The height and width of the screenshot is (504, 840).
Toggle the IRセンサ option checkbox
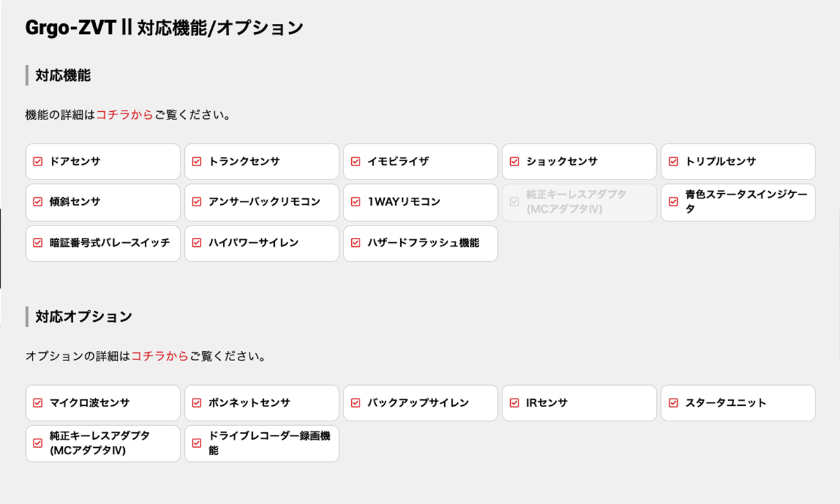[x=515, y=403]
